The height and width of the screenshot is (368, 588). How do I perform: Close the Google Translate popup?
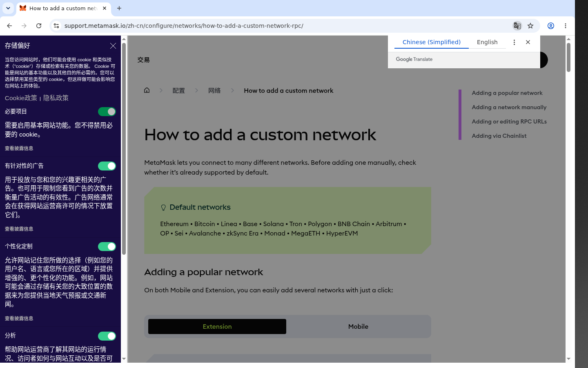pos(528,42)
